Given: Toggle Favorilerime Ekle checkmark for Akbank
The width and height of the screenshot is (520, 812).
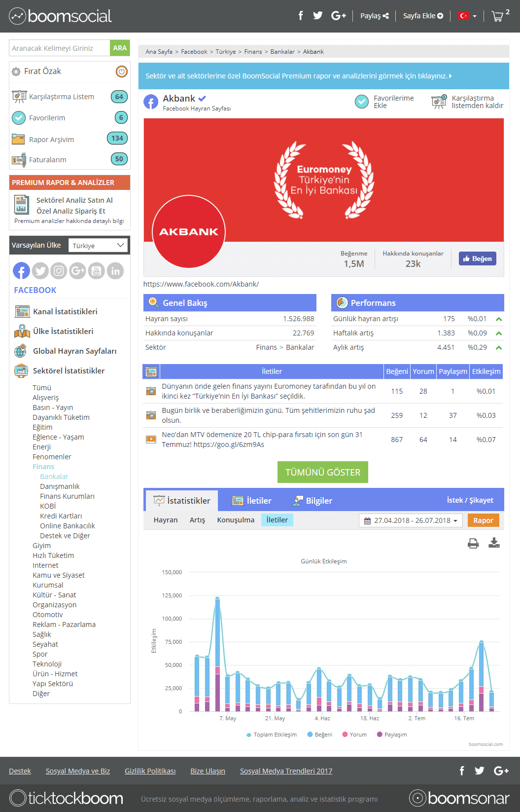Looking at the screenshot, I should [362, 102].
